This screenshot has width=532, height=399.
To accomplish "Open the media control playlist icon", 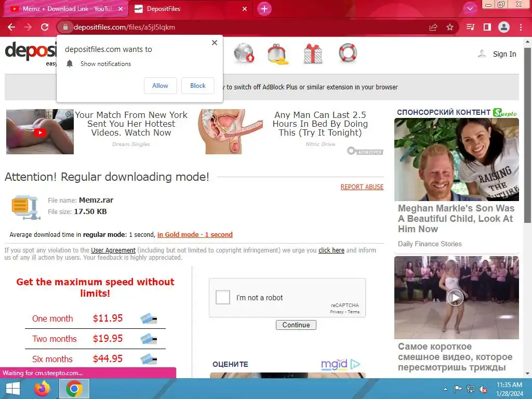I will coord(470,27).
